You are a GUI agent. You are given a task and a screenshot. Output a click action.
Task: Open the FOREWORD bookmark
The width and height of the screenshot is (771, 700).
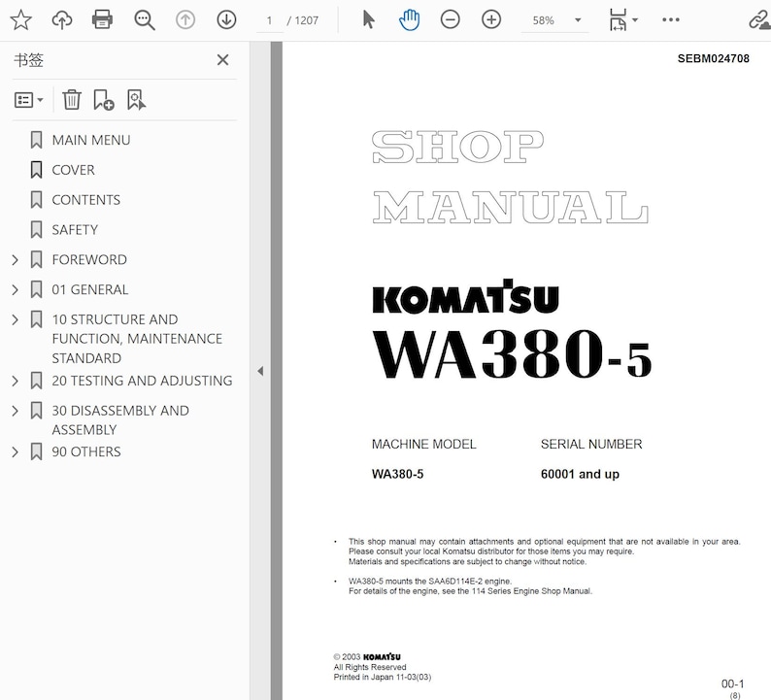click(89, 260)
